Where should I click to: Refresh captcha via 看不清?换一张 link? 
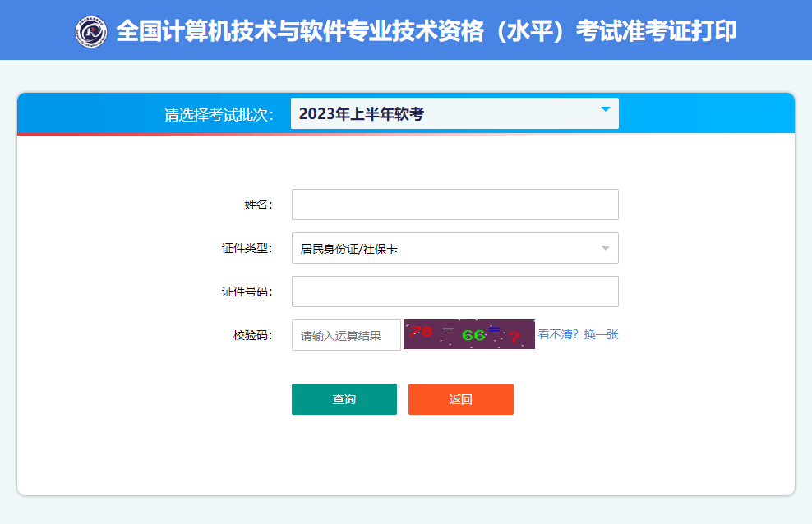pyautogui.click(x=579, y=334)
